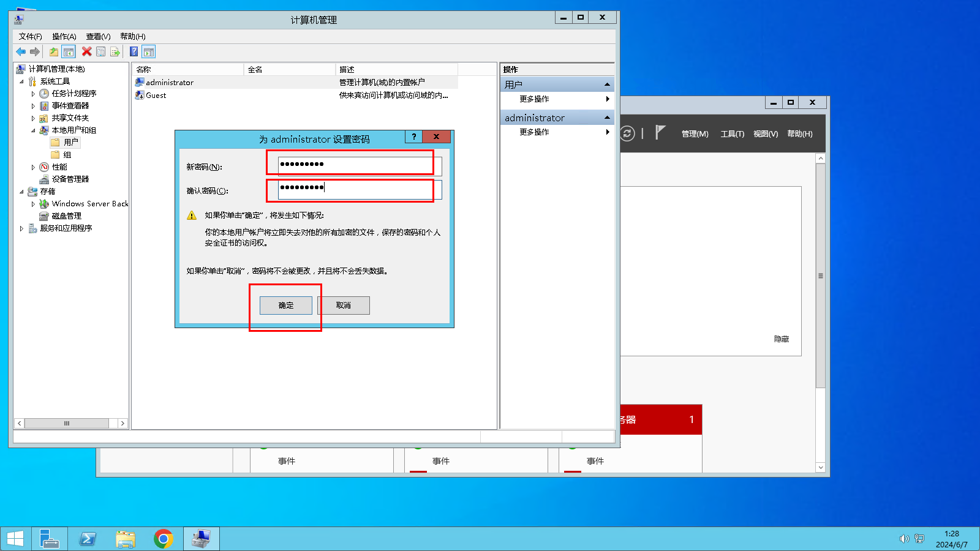Click the Up one level folder icon
The image size is (980, 551).
click(x=54, y=52)
